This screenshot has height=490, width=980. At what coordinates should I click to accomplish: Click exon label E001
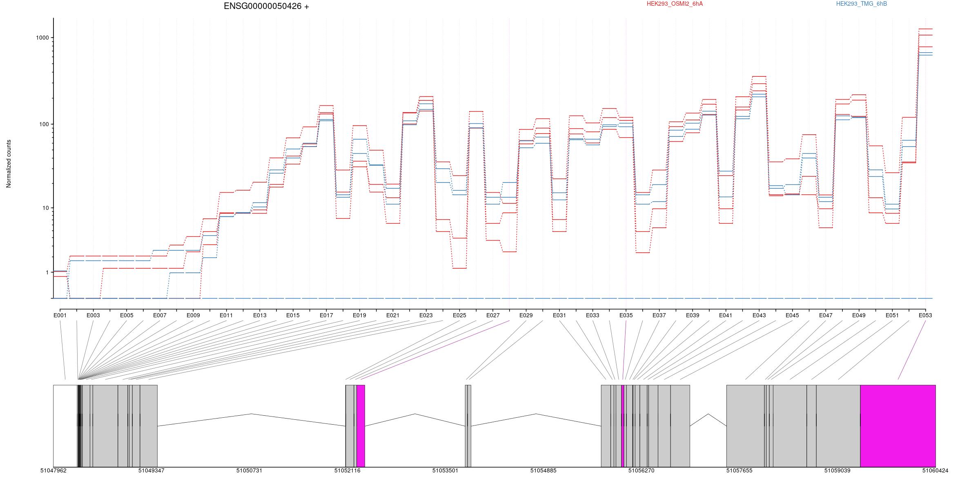point(60,315)
